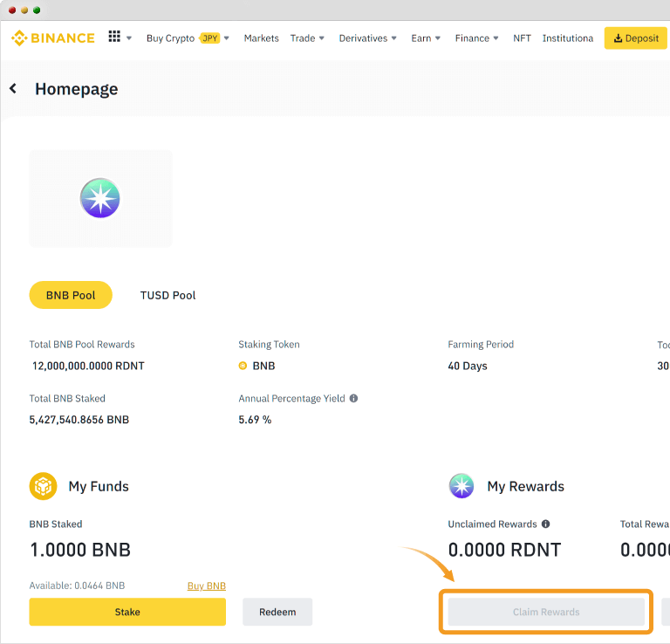Select the JPY currency badge
The width and height of the screenshot is (670, 644).
coord(209,38)
